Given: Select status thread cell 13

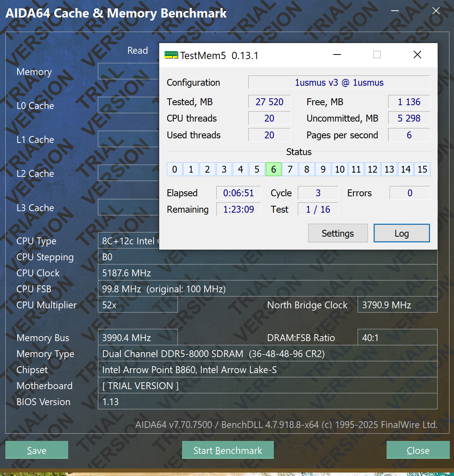Looking at the screenshot, I should (389, 169).
